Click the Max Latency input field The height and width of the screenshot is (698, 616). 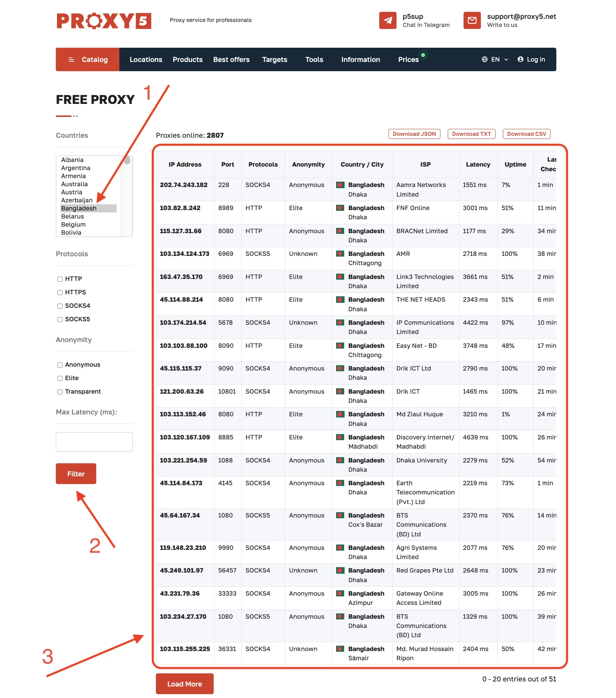click(x=94, y=442)
